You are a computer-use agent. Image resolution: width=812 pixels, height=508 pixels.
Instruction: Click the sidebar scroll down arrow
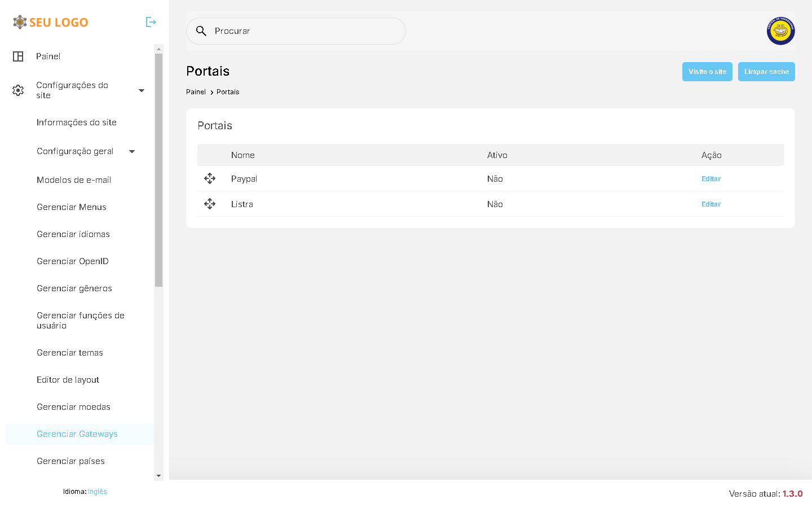point(158,476)
